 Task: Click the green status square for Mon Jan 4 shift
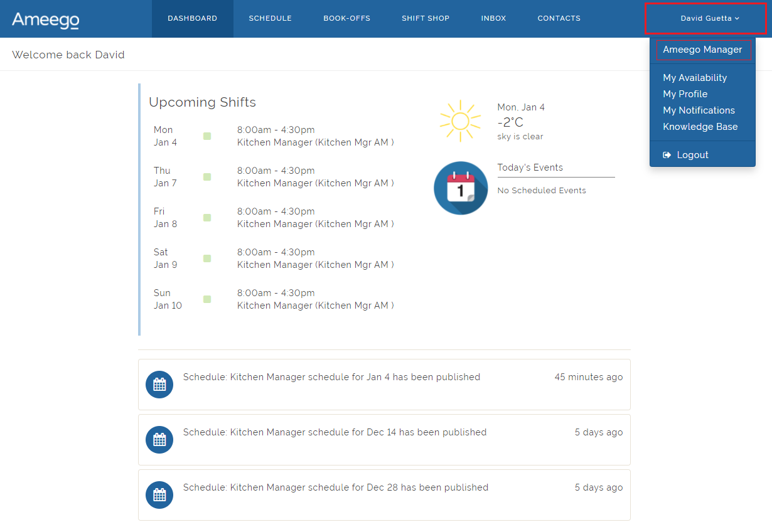(x=207, y=136)
